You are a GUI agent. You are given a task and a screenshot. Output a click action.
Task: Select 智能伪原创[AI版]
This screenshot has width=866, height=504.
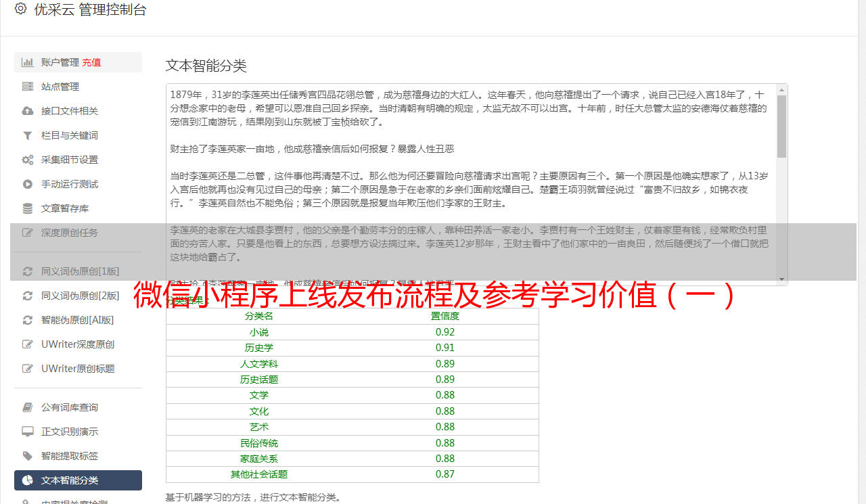(78, 320)
